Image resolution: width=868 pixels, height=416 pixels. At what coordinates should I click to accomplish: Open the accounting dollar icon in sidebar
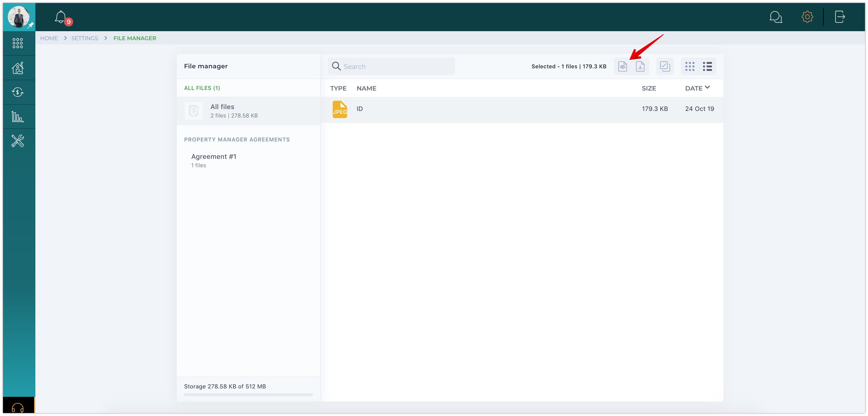point(17,92)
